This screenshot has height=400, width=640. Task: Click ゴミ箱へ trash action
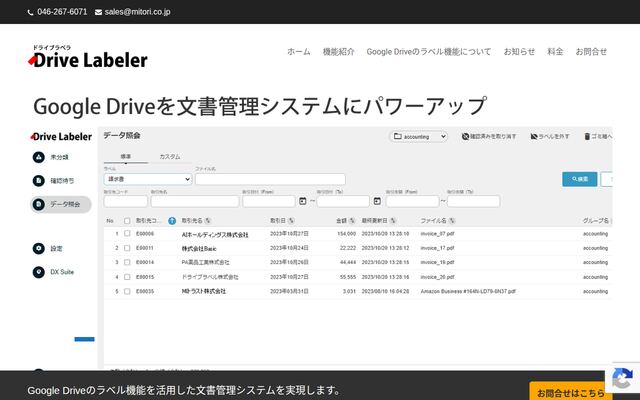(x=598, y=136)
